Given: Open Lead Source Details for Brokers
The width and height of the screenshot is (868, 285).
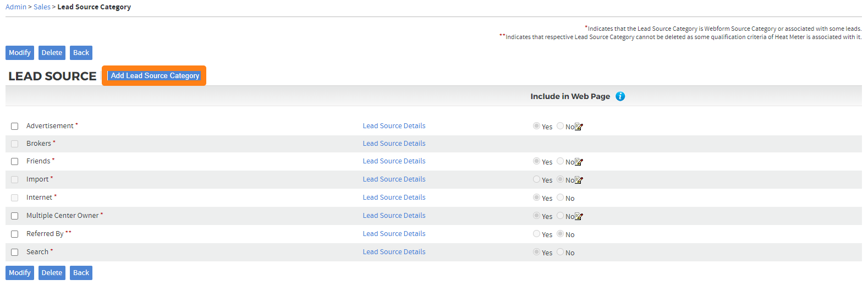Looking at the screenshot, I should (394, 144).
